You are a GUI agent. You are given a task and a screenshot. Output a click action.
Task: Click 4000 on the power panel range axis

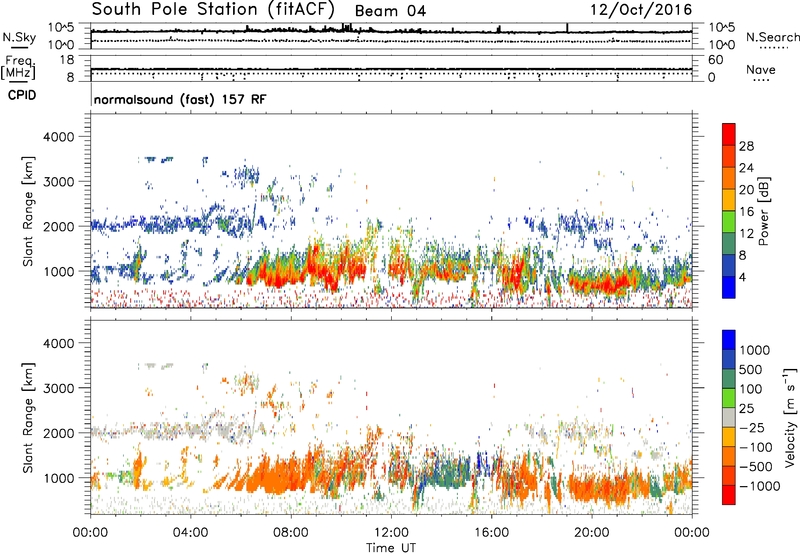tap(58, 137)
